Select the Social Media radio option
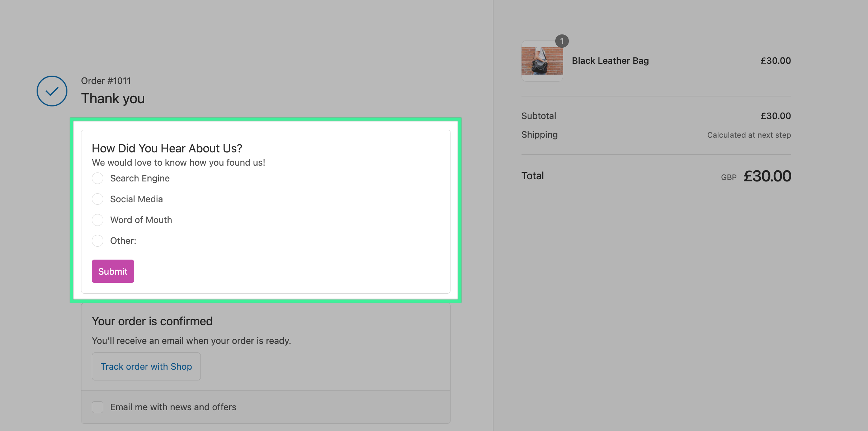Screen dimensions: 868x431 tap(98, 199)
